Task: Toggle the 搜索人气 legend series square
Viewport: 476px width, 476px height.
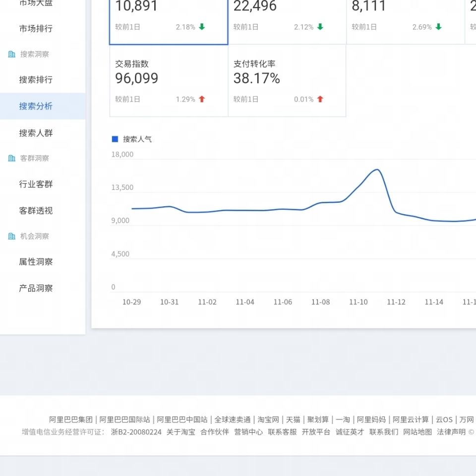Action: (x=115, y=139)
